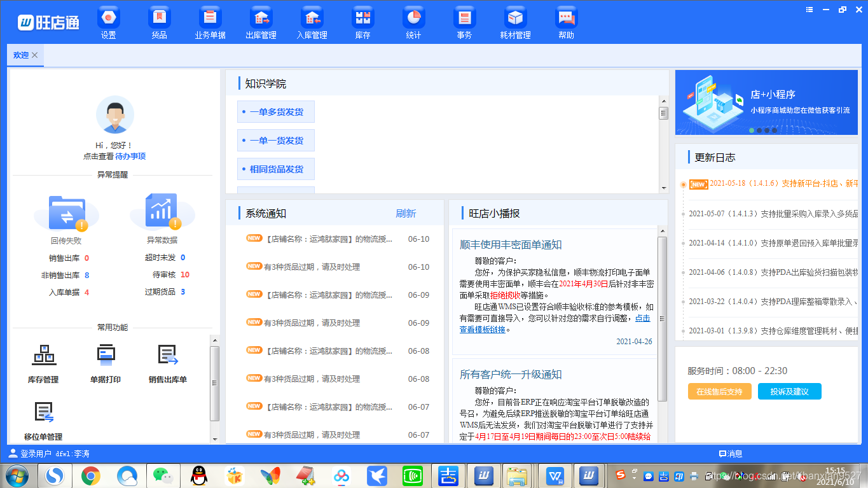Viewport: 868px width, 488px height.
Task: Click the 知识学院 scroll down arrow
Action: click(663, 188)
